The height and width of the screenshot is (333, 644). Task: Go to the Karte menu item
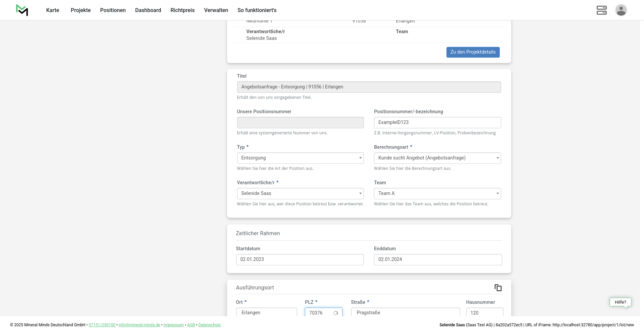pyautogui.click(x=53, y=10)
